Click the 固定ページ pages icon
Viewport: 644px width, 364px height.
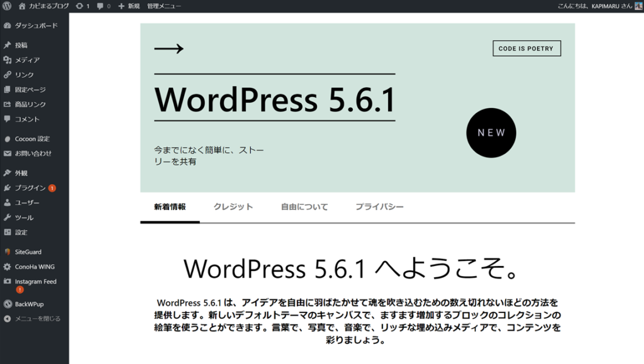pos(7,89)
